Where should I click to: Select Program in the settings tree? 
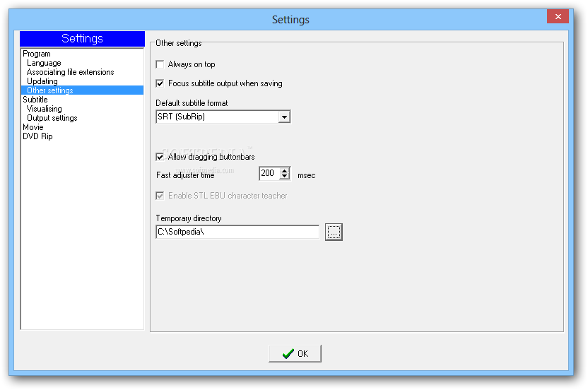(37, 54)
